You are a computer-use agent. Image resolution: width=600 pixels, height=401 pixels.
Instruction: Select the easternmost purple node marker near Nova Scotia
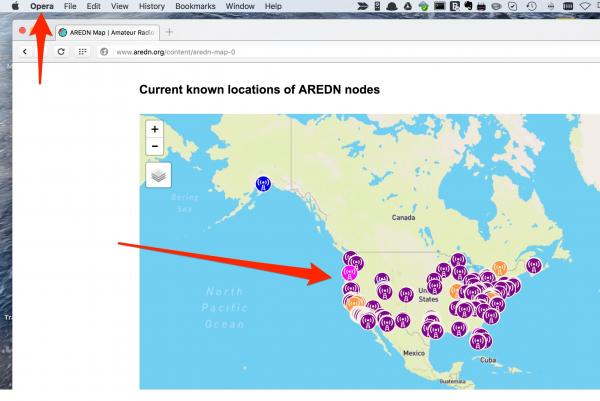pyautogui.click(x=534, y=265)
